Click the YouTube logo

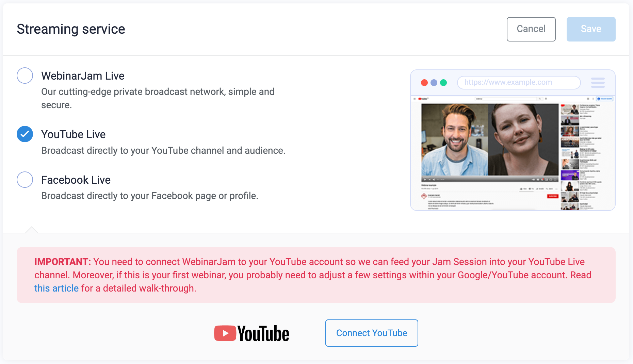(251, 333)
